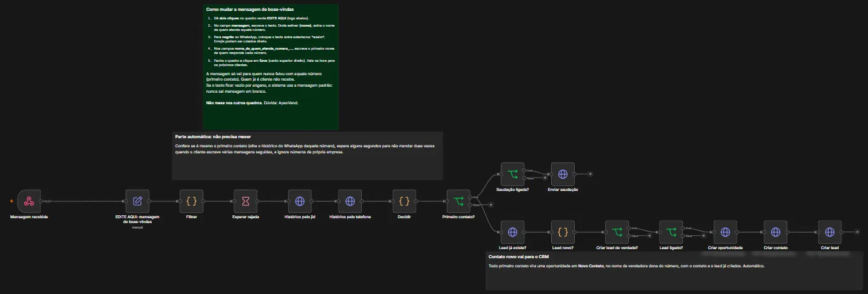Open the Criar lead de verdade? IF node
The image size is (868, 294).
coord(617,232)
